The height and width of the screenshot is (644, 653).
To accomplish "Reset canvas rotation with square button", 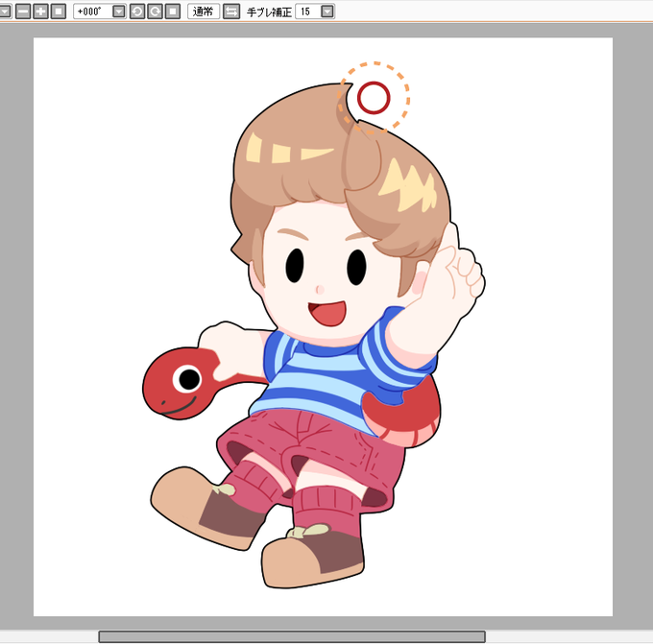I will coord(173,12).
